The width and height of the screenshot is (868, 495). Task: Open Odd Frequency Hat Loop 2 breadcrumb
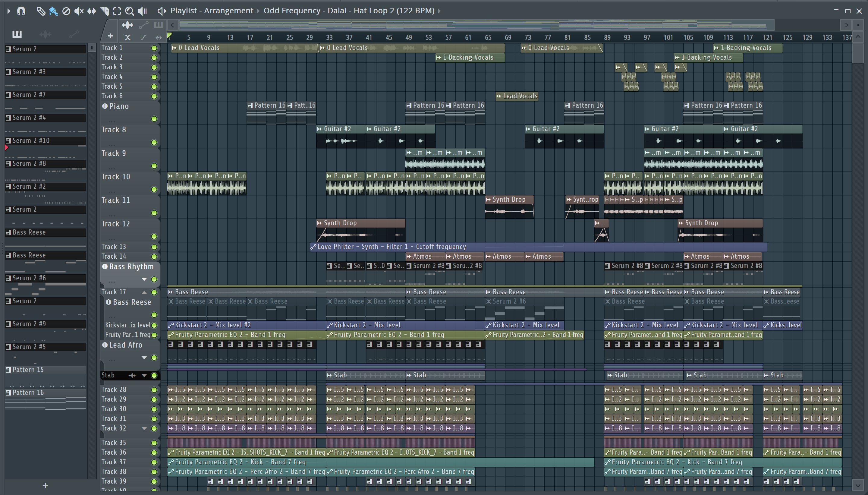(349, 11)
